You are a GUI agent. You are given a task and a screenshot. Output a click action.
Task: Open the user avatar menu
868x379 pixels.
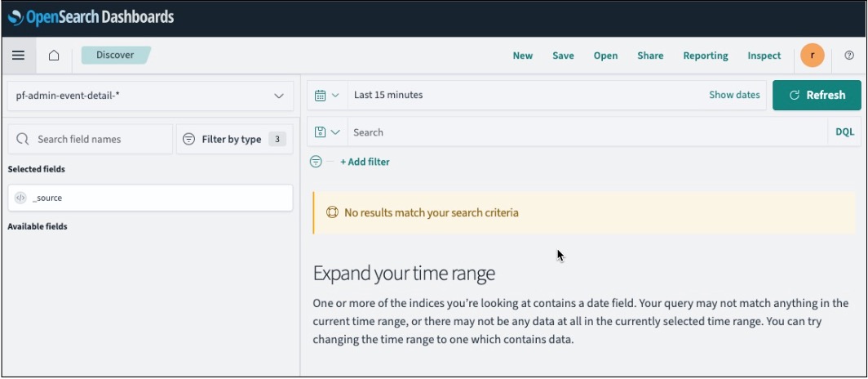tap(812, 56)
